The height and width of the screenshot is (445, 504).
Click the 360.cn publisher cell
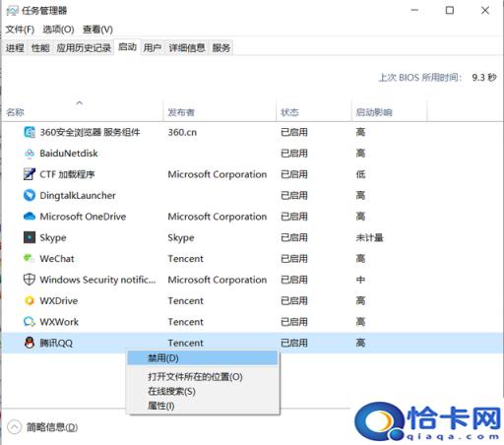coord(182,132)
